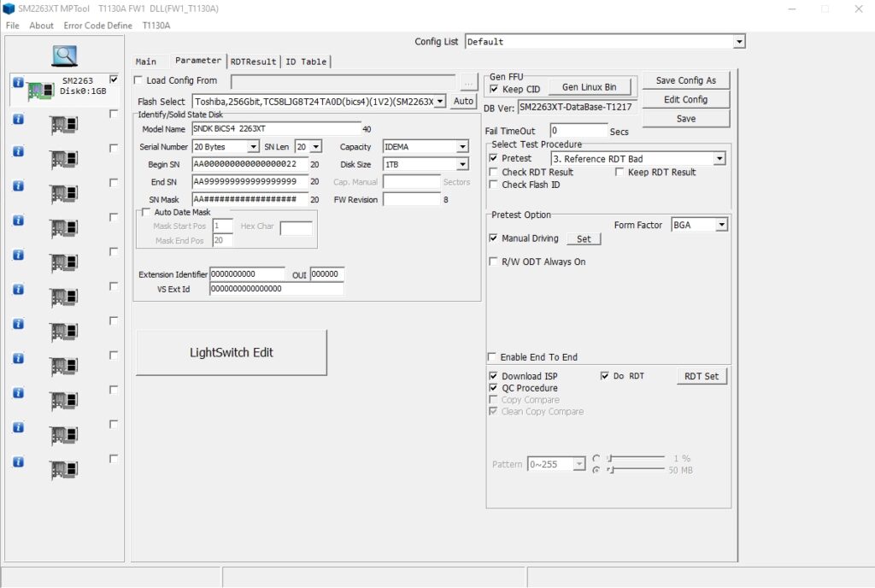Viewport: 875px width, 588px height.
Task: Click the LightSwitch Edit button
Action: coord(232,353)
